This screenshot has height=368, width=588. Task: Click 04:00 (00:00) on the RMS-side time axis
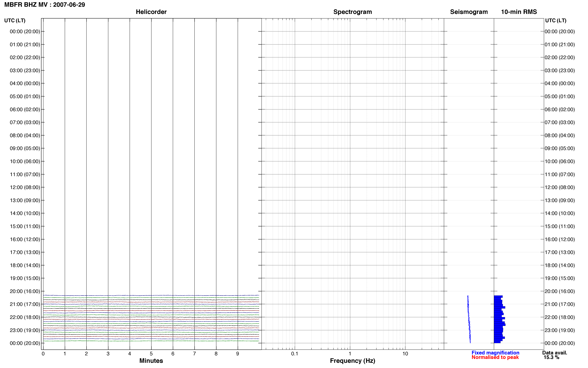point(560,83)
